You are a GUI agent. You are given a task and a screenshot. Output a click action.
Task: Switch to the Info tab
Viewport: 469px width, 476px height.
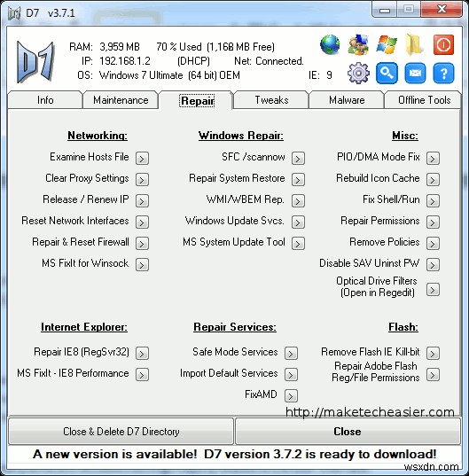click(45, 100)
